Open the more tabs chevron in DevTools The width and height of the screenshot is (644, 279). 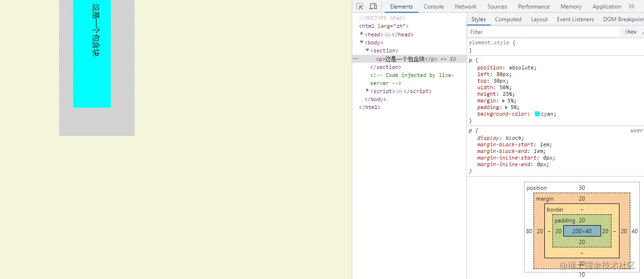click(632, 7)
